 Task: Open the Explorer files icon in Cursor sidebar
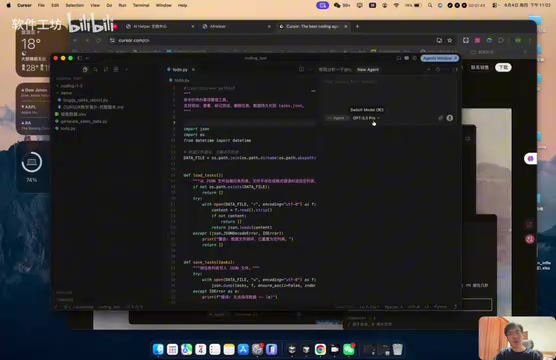pos(85,70)
